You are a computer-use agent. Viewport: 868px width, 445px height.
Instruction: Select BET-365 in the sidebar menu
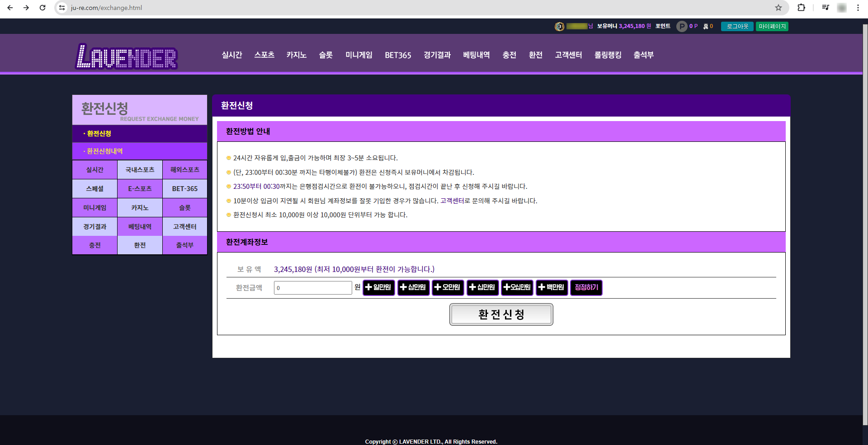pyautogui.click(x=184, y=188)
